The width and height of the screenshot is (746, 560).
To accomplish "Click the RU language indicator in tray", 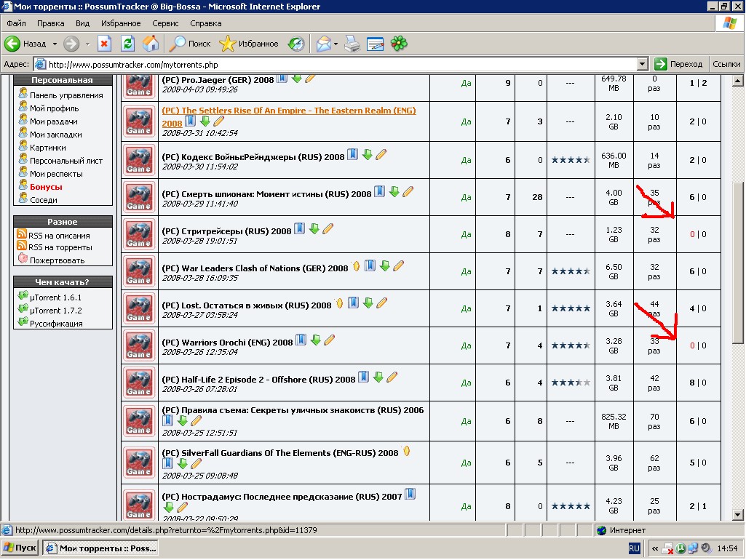I will [634, 548].
